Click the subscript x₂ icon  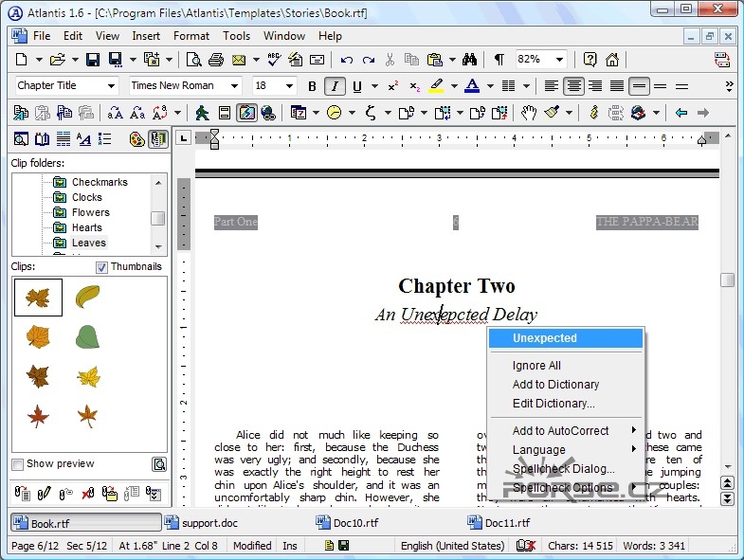(415, 86)
